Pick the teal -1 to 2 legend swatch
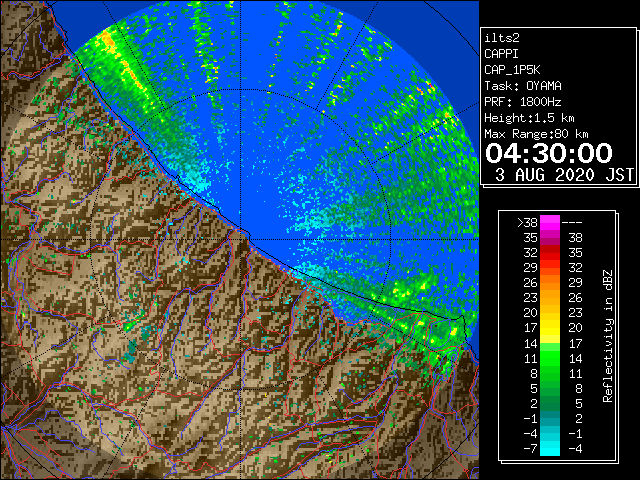Screen dimensions: 640x480 [x=550, y=418]
